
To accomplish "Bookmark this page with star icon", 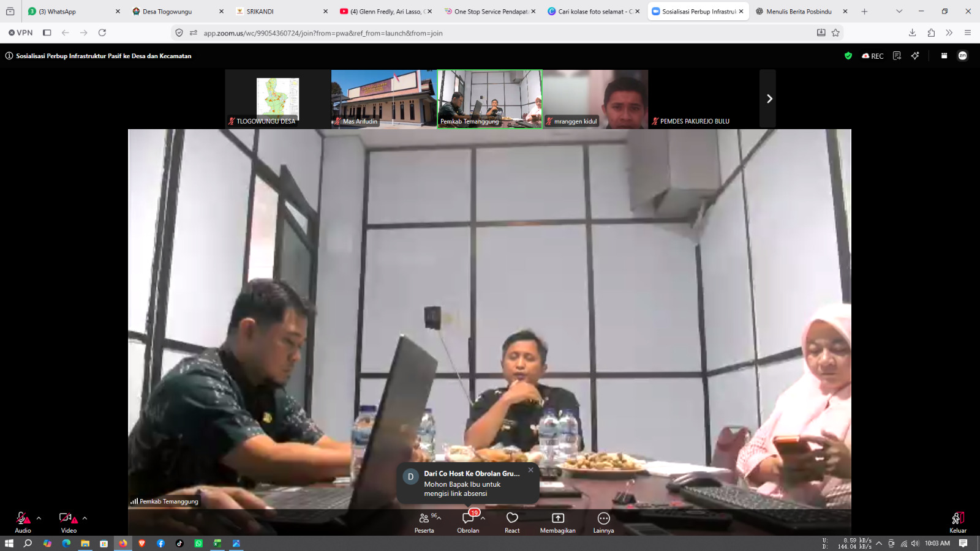I will (x=835, y=32).
